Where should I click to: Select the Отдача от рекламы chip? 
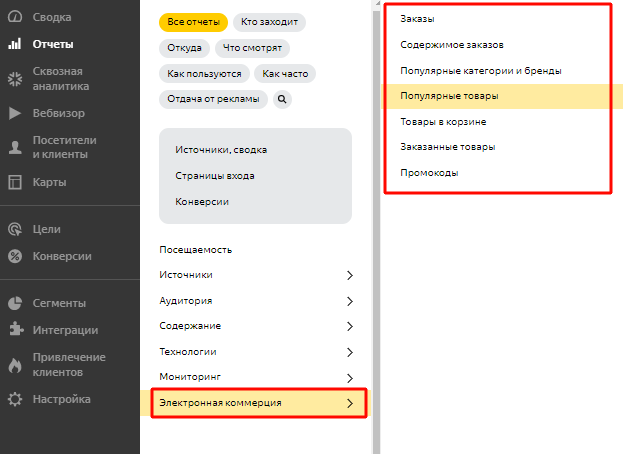[x=213, y=99]
